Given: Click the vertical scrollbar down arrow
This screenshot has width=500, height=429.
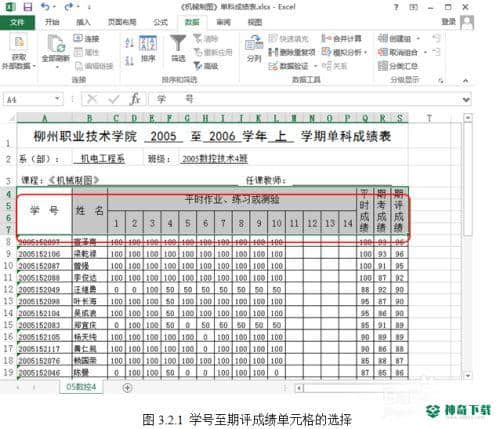Looking at the screenshot, I should tap(468, 375).
